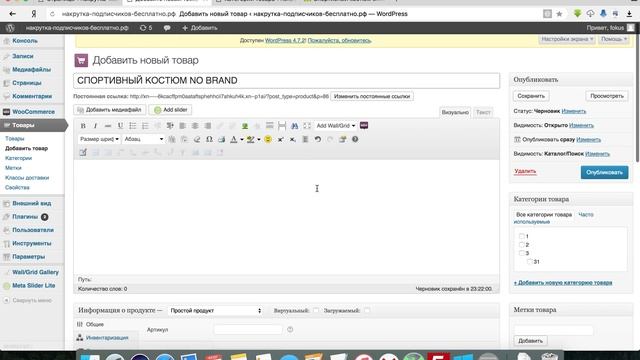
Task: Click WordPress logo in admin bar
Action: (10, 28)
